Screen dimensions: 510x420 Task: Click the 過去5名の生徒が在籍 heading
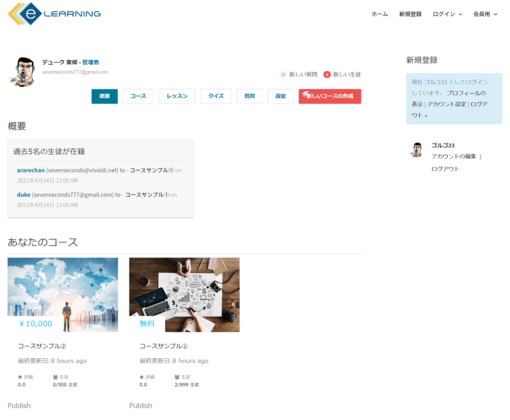point(49,152)
